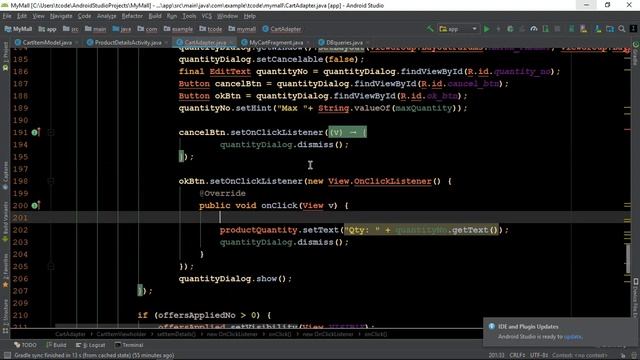Open the Refactor menu

(x=132, y=16)
